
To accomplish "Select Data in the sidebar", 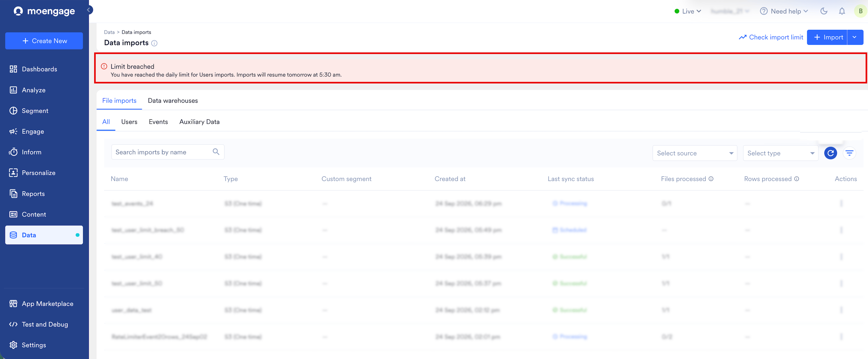I will (44, 235).
